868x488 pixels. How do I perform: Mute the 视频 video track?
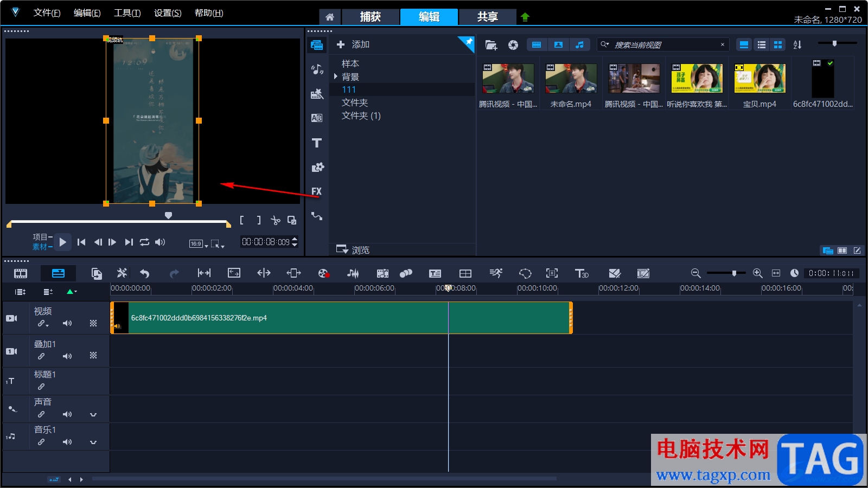tap(67, 323)
